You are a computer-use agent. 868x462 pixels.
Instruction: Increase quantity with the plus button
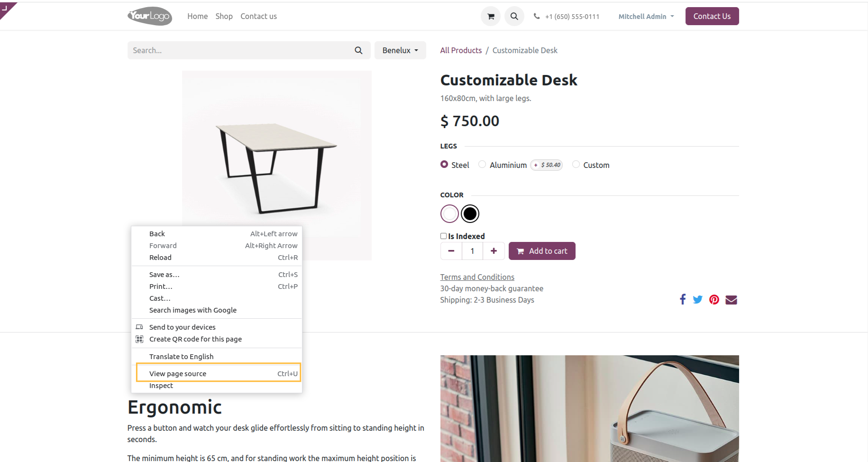click(x=493, y=251)
